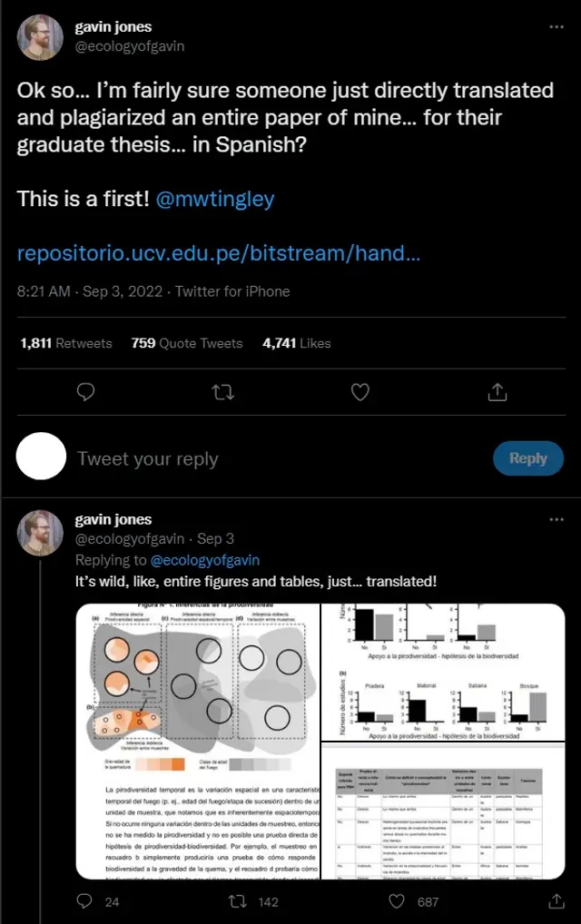Screen dimensions: 581x924
Task: Open more options on the main tweet
Action: tap(556, 27)
